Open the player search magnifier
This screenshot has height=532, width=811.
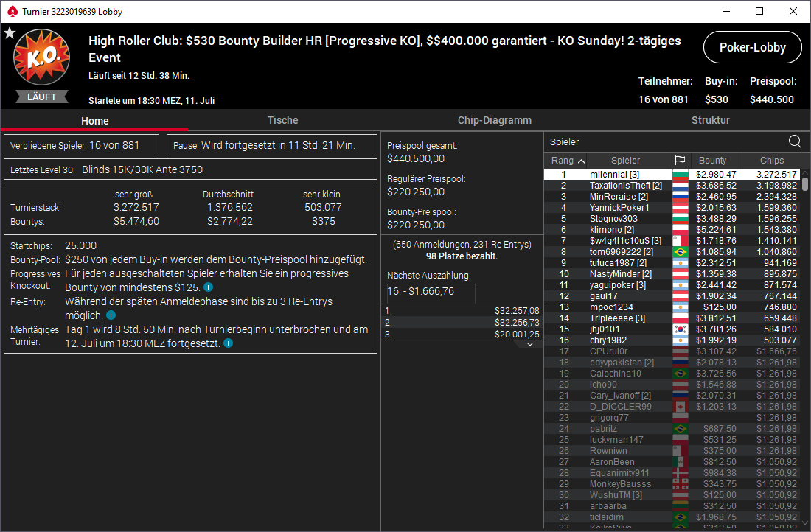(795, 141)
